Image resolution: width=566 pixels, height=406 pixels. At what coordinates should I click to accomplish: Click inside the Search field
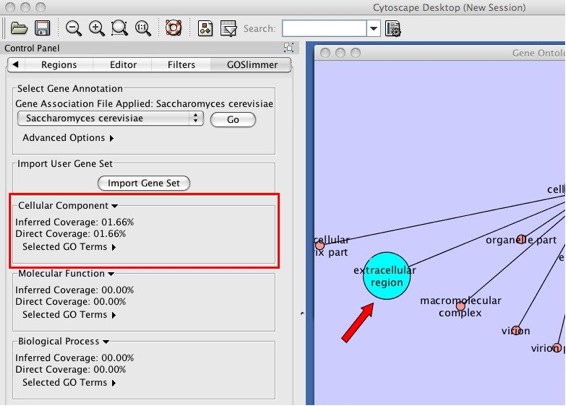click(324, 29)
